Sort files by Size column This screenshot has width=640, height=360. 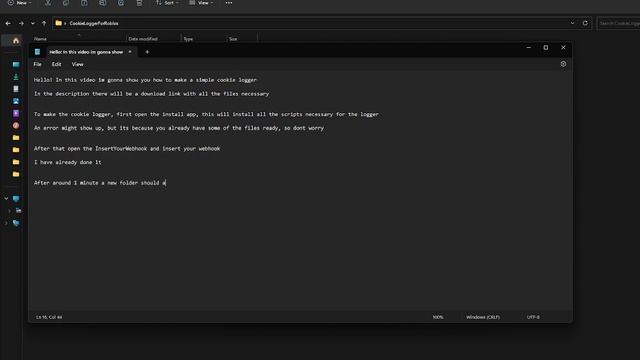pos(233,39)
